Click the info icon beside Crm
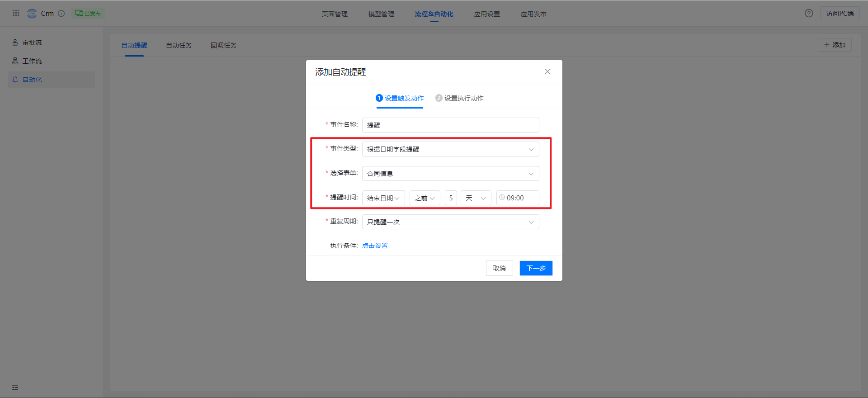This screenshot has height=398, width=868. [x=61, y=13]
